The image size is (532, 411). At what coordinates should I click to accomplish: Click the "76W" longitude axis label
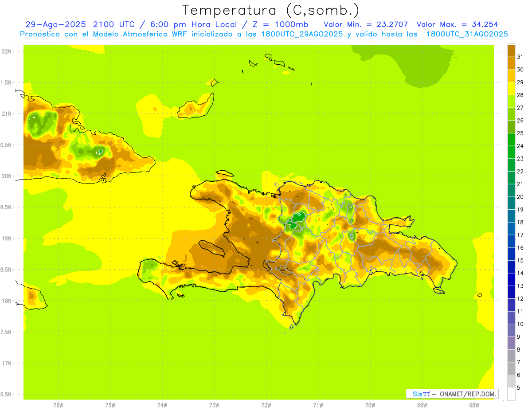[x=58, y=405]
